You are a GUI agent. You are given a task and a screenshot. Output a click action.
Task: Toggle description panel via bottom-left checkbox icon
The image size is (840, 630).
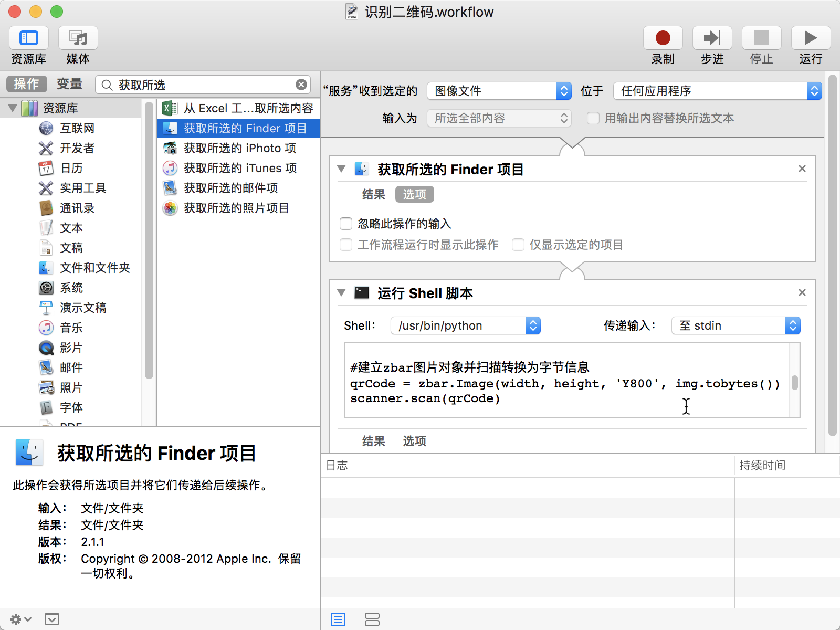coord(52,619)
